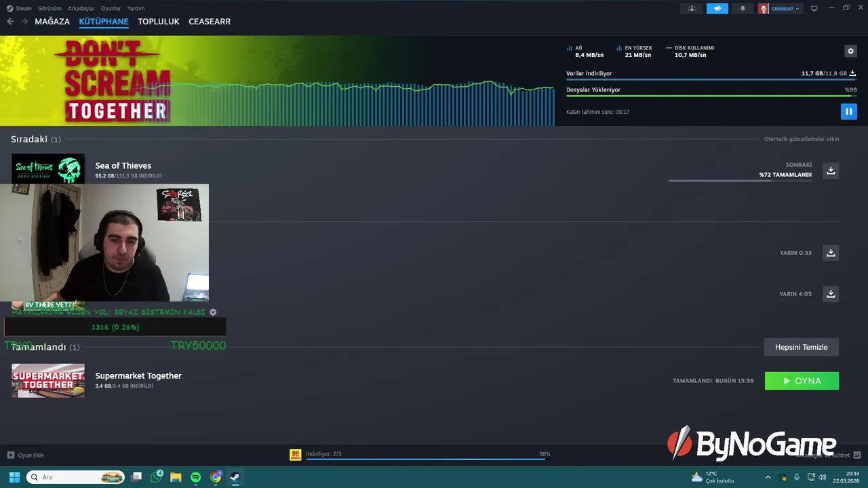Click Oyun Ekle at bottom left
This screenshot has width=868, height=488.
point(26,455)
